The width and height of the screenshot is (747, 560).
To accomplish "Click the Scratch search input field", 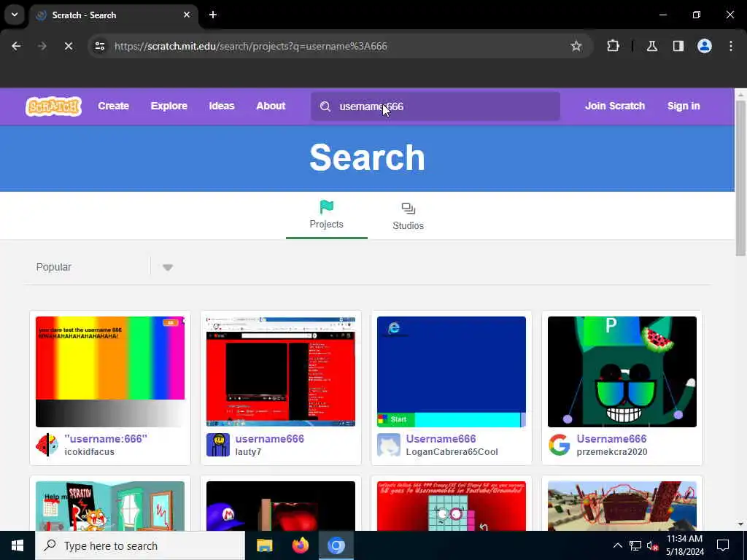I will click(x=435, y=106).
